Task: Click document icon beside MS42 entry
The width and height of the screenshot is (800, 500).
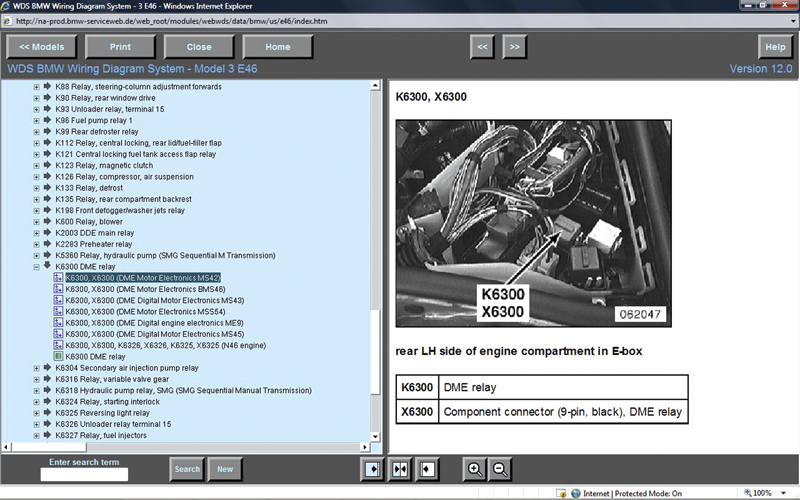Action: pos(58,278)
